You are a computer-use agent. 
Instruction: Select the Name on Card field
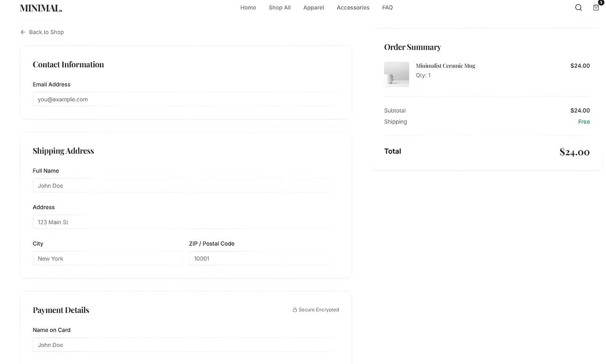[x=185, y=345]
